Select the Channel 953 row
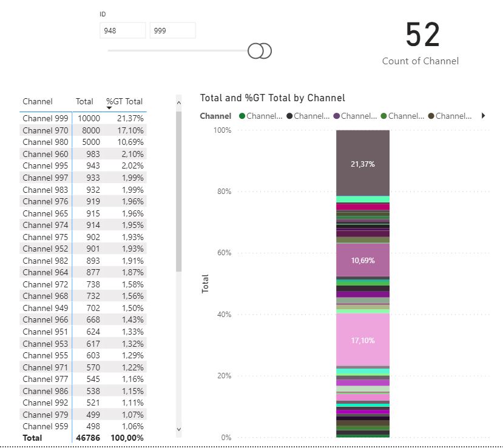 [83, 344]
